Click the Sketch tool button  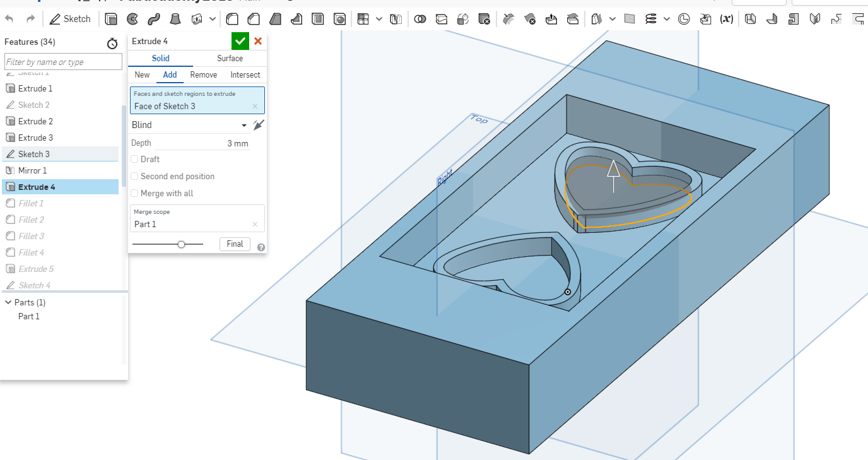pyautogui.click(x=70, y=19)
